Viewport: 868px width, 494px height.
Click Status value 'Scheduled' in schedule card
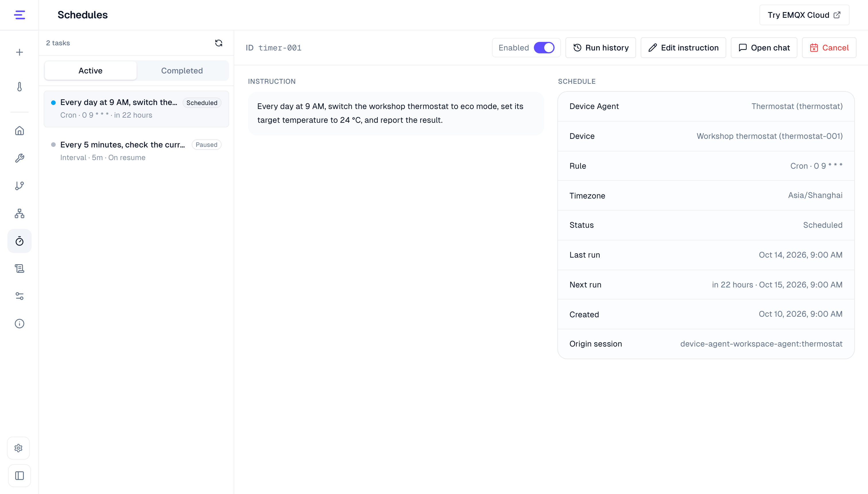pos(823,225)
